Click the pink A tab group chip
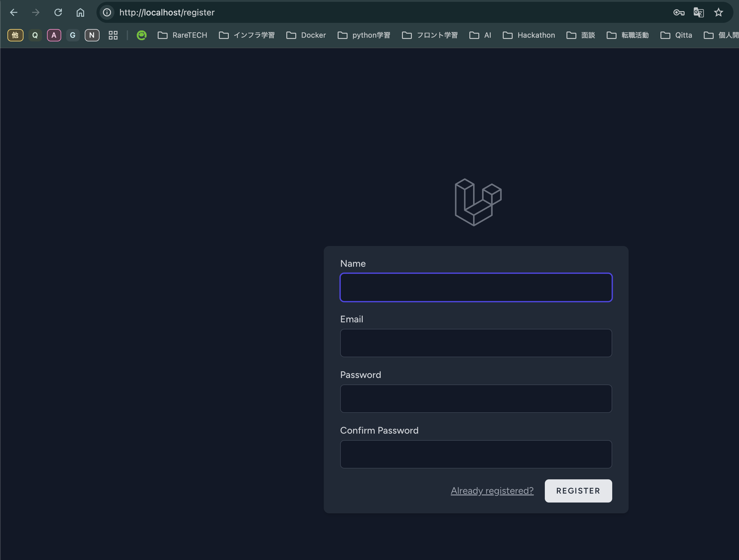739x560 pixels. point(54,35)
